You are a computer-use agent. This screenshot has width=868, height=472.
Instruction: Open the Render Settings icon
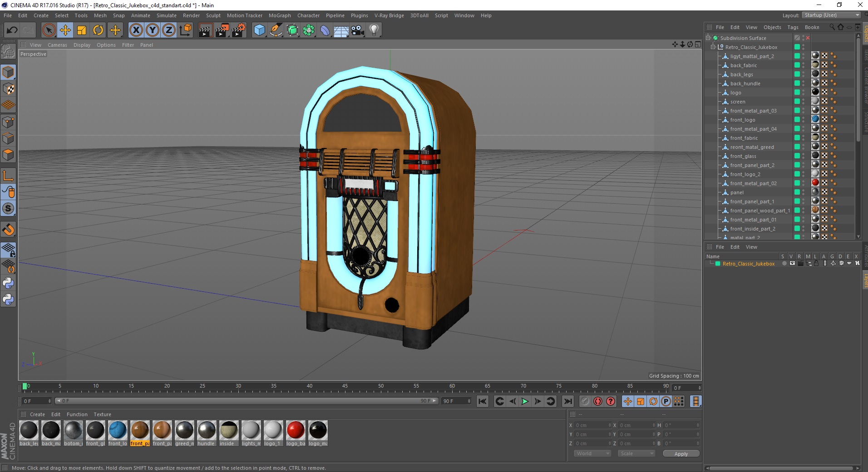click(239, 30)
